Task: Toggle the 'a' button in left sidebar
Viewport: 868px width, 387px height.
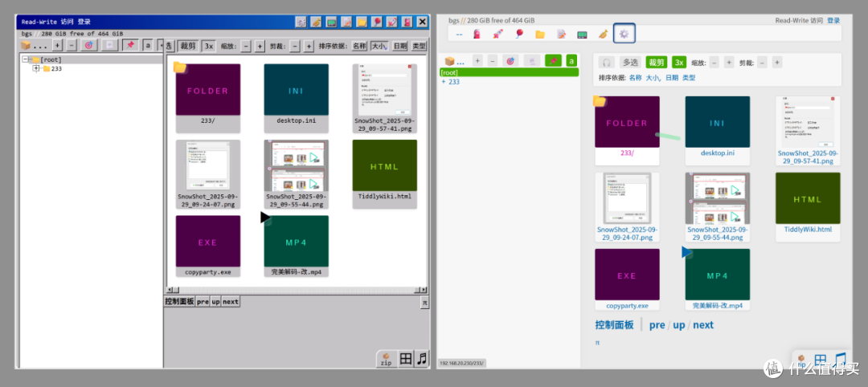Action: pos(149,45)
